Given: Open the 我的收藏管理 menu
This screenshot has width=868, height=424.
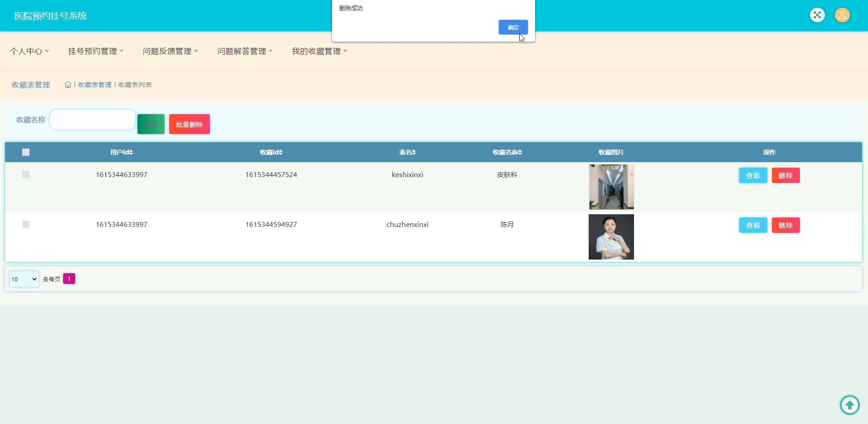Looking at the screenshot, I should tap(319, 51).
